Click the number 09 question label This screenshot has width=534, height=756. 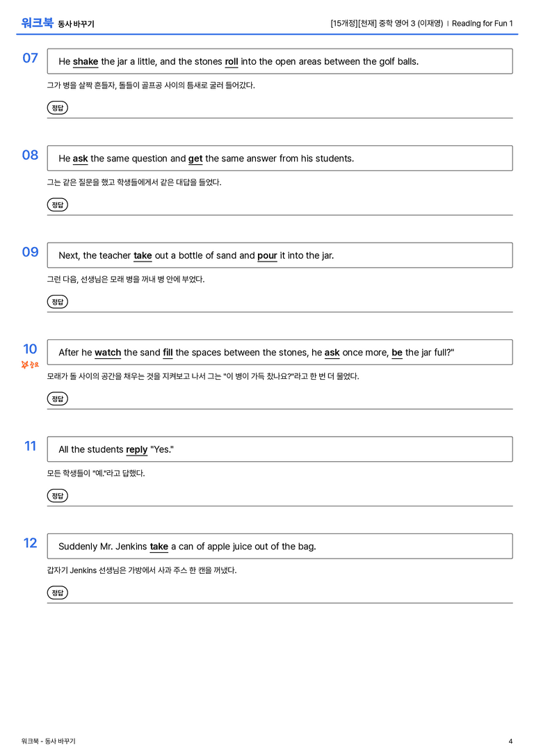click(x=31, y=252)
